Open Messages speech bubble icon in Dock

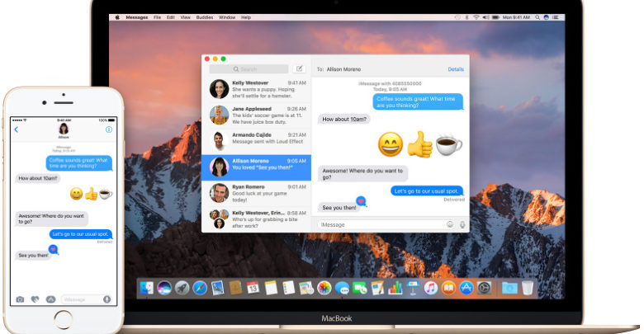click(x=342, y=288)
